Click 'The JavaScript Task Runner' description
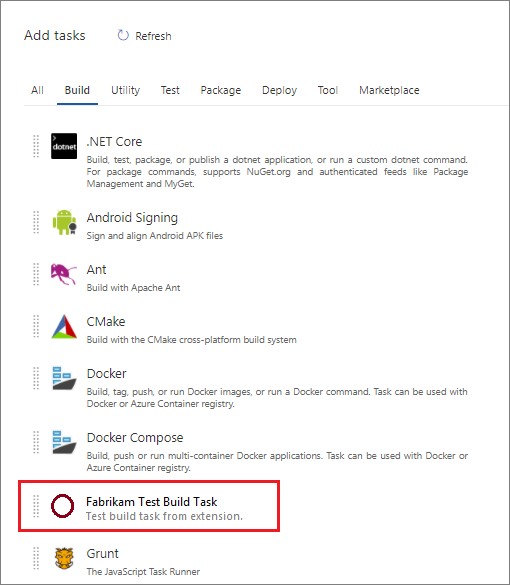This screenshot has width=510, height=585. point(143,572)
